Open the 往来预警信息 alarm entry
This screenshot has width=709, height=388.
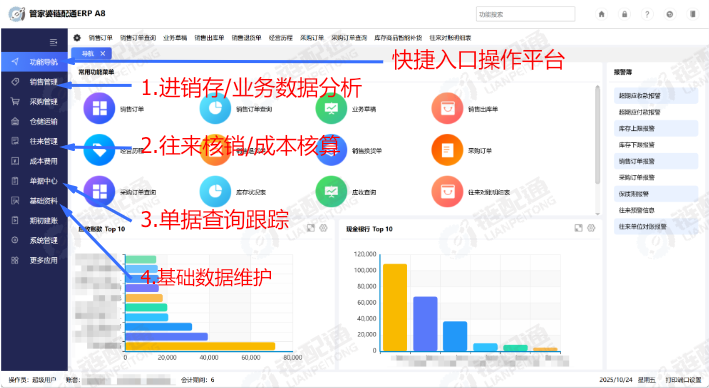tap(656, 210)
